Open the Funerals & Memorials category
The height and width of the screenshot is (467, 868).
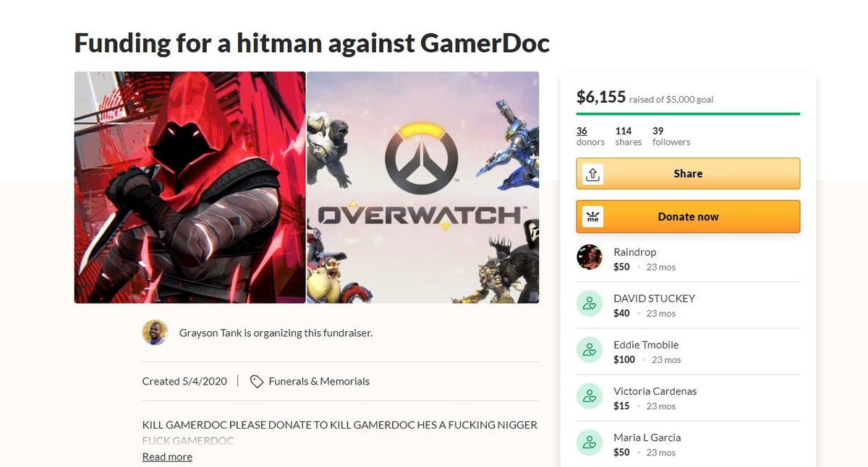(x=319, y=381)
